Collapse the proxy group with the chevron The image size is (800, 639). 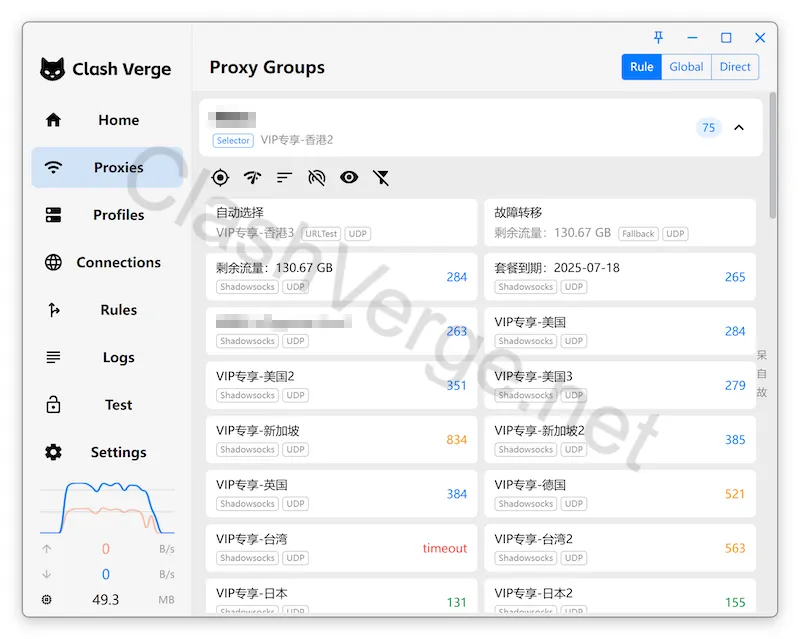[739, 128]
